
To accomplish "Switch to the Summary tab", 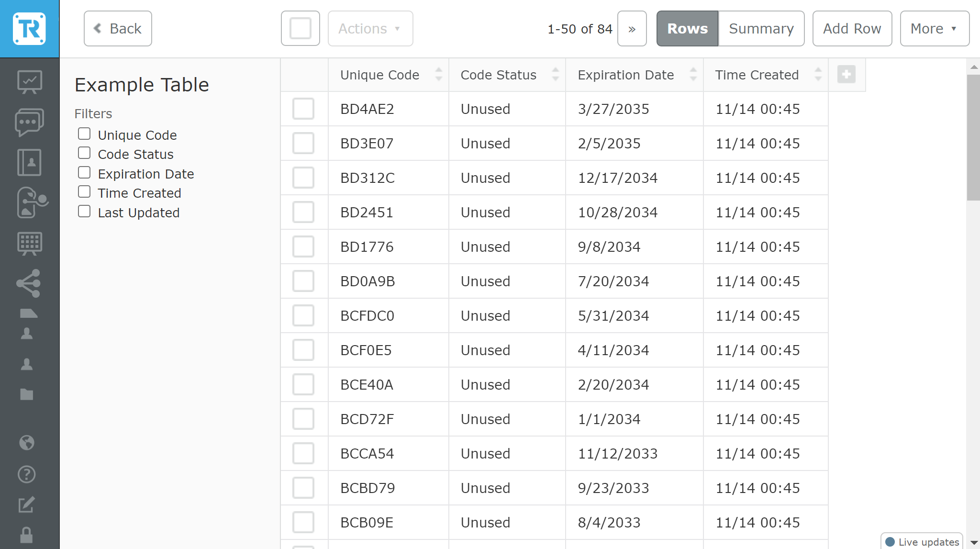I will (761, 29).
